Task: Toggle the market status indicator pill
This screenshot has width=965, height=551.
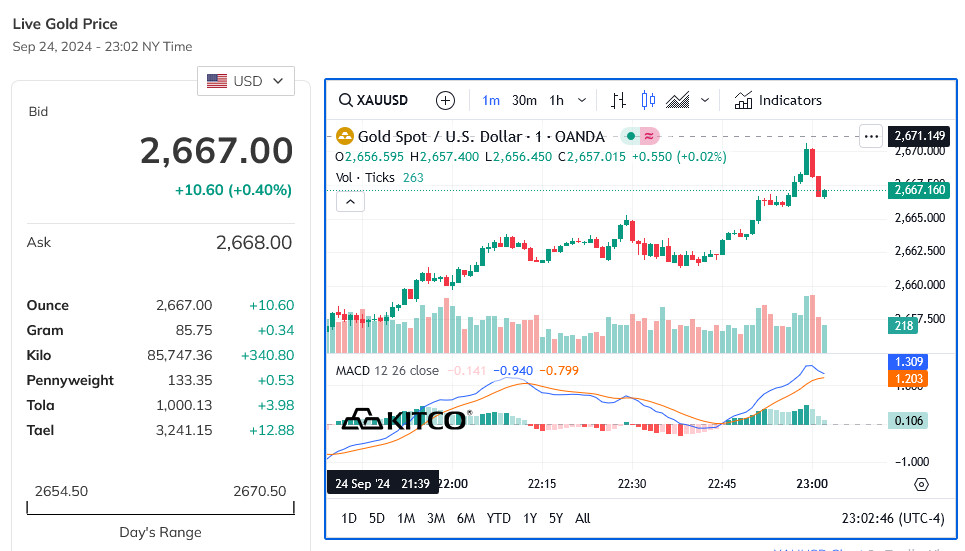Action: (x=638, y=136)
